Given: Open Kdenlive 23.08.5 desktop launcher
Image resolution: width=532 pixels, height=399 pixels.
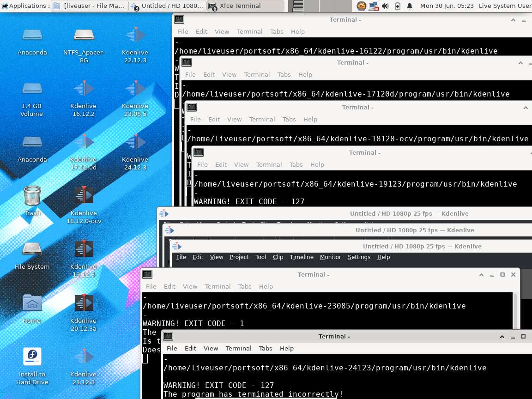Looking at the screenshot, I should pos(135,98).
